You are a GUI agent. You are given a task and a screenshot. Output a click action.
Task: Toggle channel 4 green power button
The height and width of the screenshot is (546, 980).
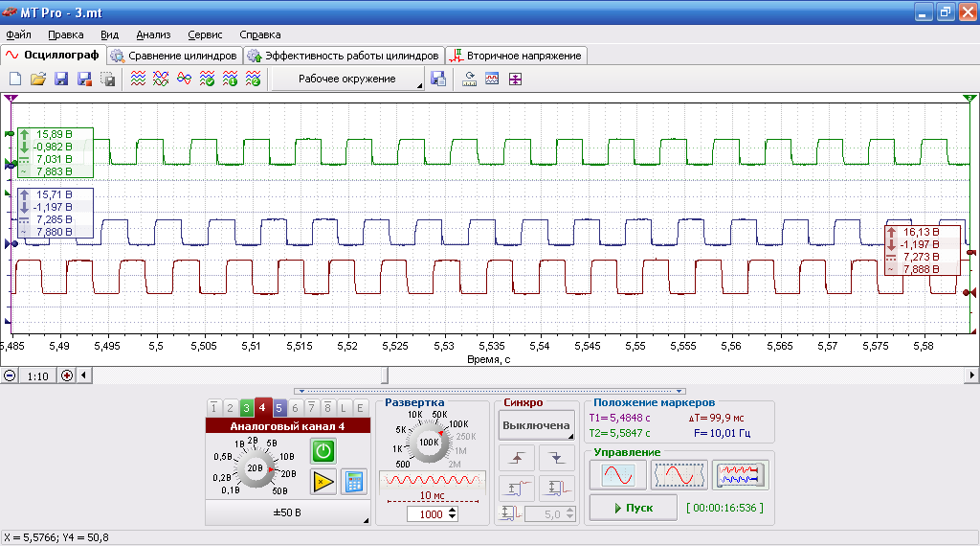[x=323, y=451]
